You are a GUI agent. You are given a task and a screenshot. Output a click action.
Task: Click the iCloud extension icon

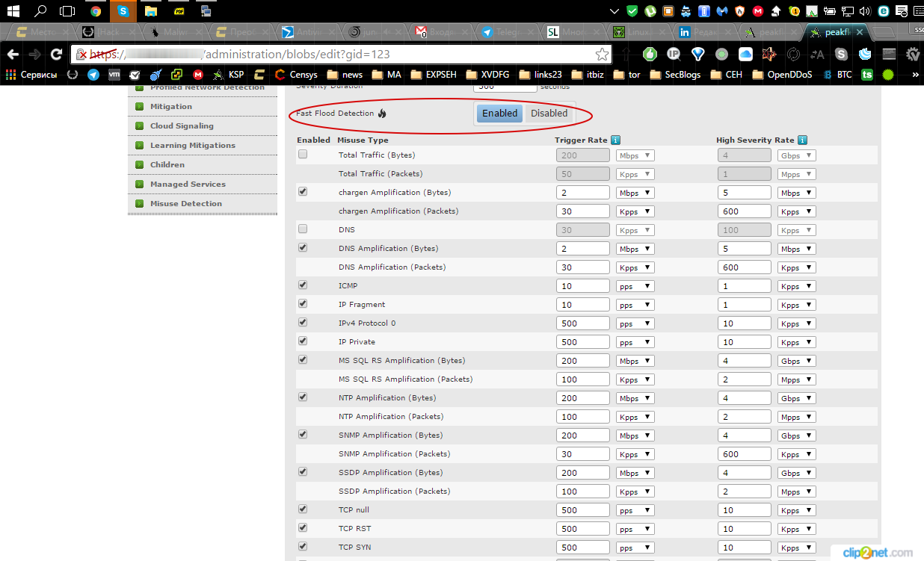tap(745, 54)
